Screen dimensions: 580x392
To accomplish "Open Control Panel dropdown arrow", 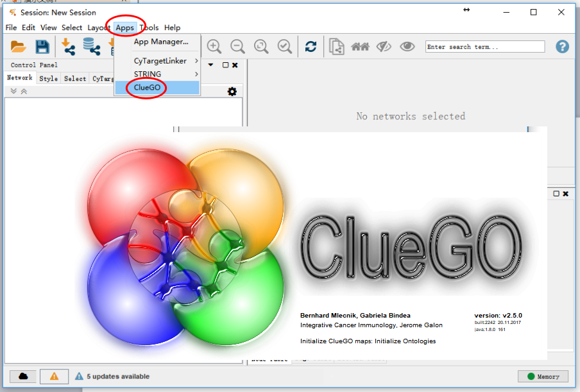I will 211,65.
